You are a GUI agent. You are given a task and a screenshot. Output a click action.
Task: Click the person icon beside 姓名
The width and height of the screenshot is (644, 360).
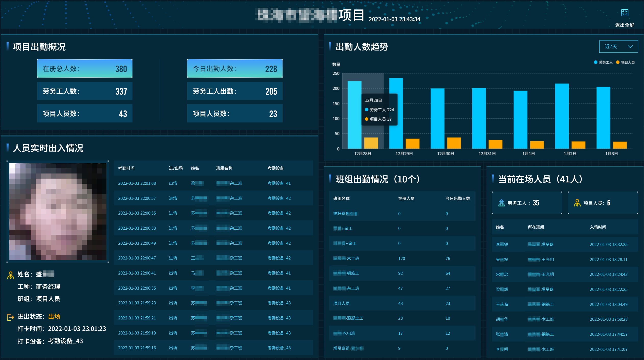coord(10,275)
